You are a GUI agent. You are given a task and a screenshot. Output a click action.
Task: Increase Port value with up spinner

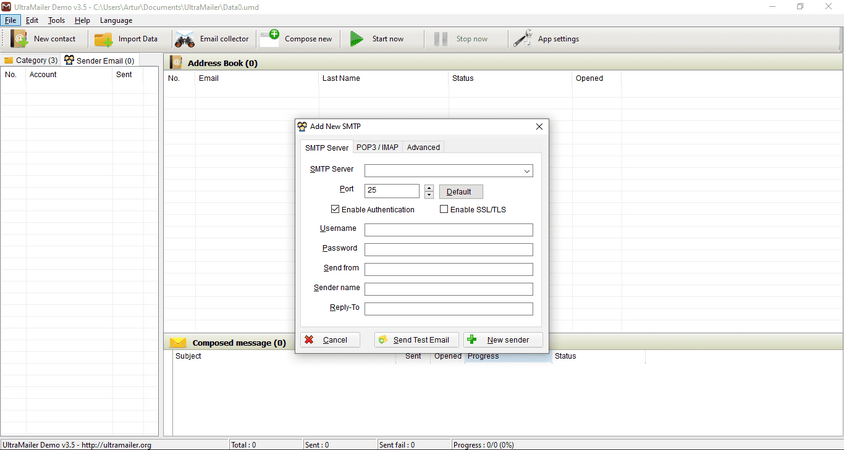coord(429,188)
